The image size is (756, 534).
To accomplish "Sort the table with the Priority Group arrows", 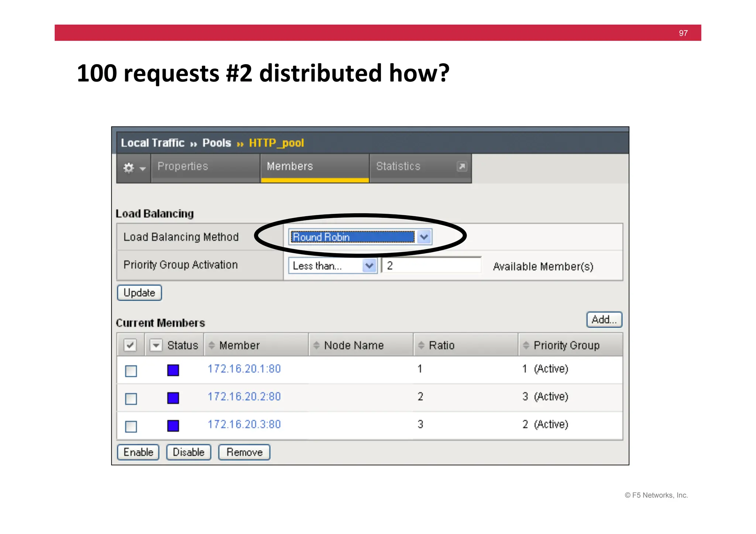I will (x=526, y=345).
